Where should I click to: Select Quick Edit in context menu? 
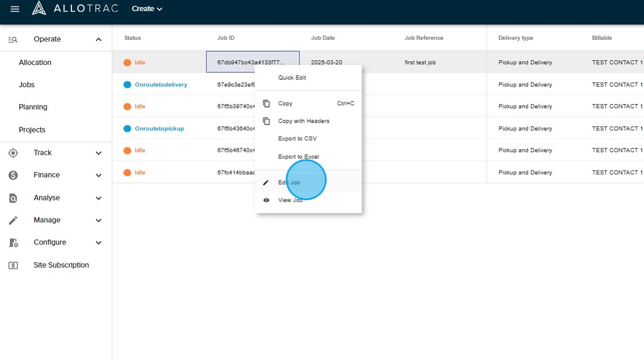[x=292, y=78]
